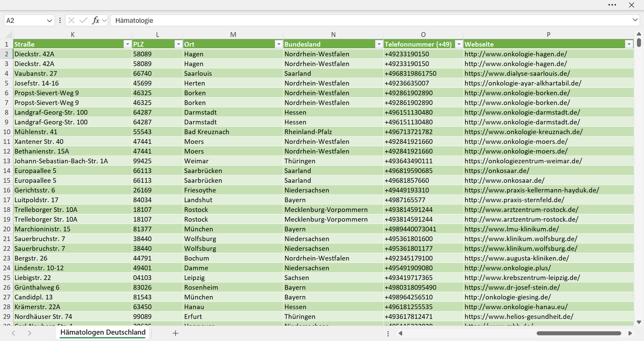
Task: Confirm entry with checkmark icon
Action: [x=83, y=21]
